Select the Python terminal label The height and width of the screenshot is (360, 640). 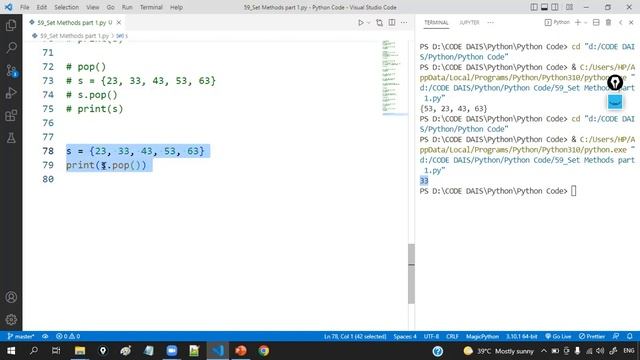click(557, 22)
